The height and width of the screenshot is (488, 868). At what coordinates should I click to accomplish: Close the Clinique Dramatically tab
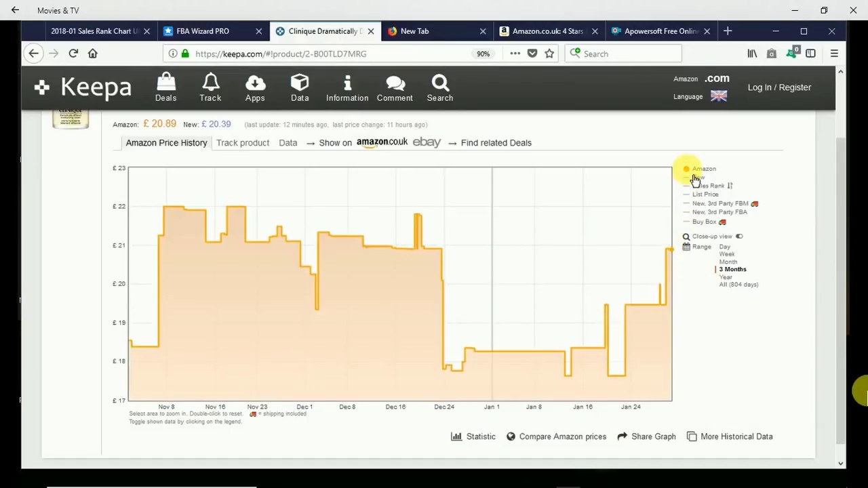coord(370,31)
